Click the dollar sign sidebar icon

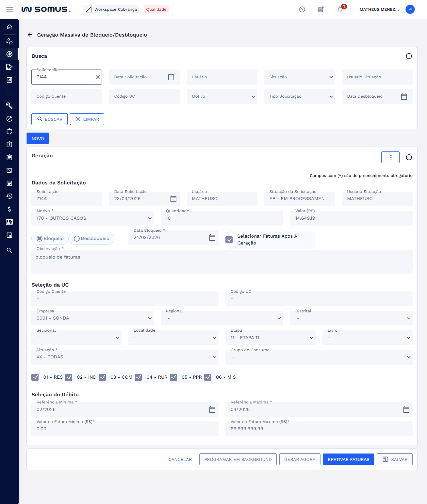[x=9, y=209]
